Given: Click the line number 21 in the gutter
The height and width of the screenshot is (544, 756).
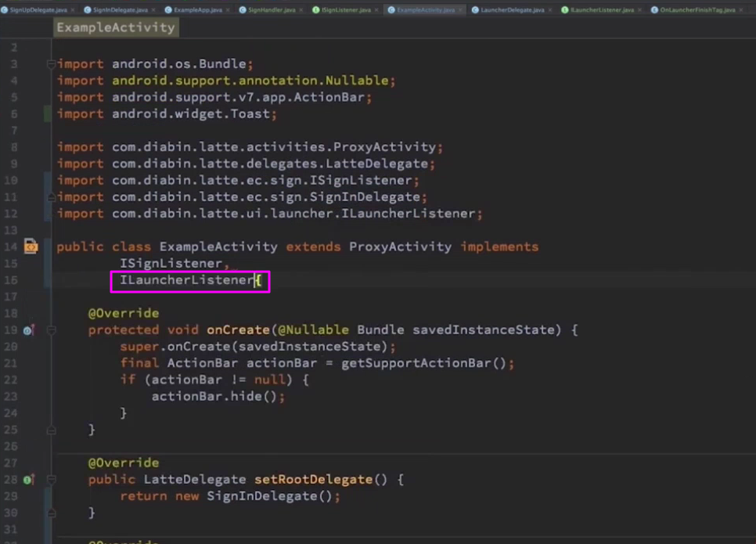Looking at the screenshot, I should (11, 363).
